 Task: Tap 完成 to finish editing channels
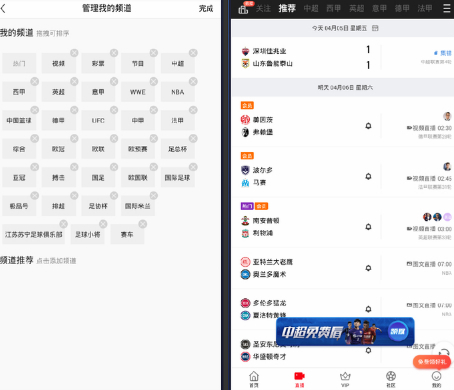point(206,9)
